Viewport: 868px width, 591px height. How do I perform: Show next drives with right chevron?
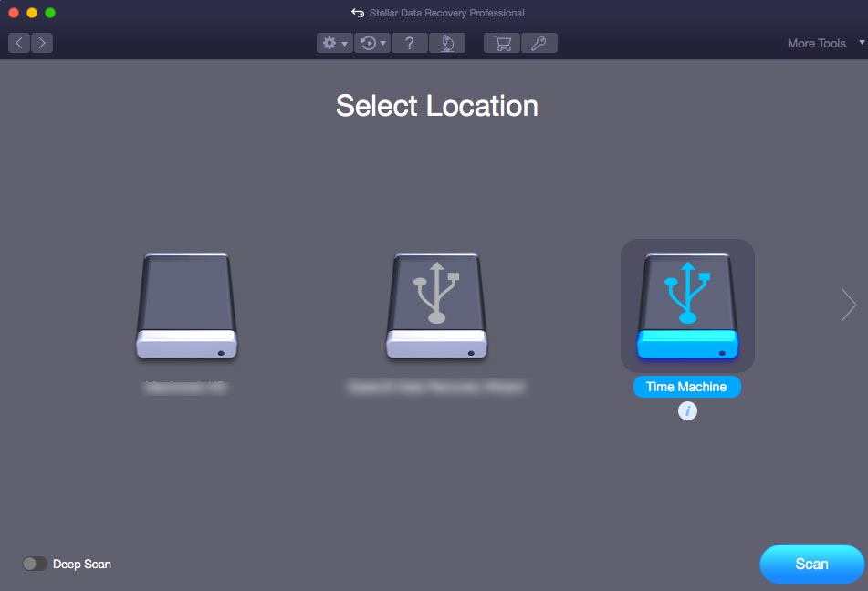pos(849,306)
